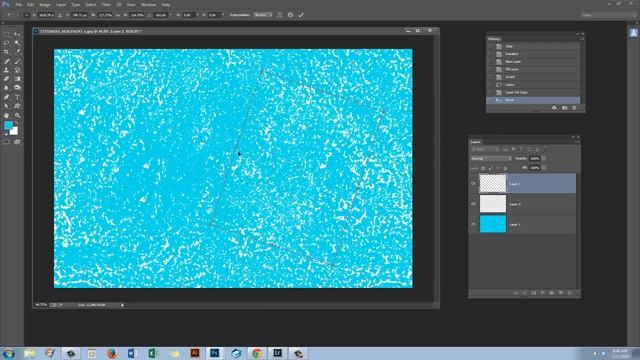Open the File menu
This screenshot has height=360, width=640.
point(18,4)
